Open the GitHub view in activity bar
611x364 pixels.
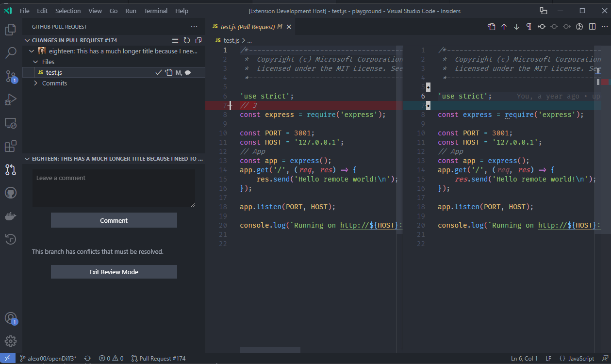(11, 193)
